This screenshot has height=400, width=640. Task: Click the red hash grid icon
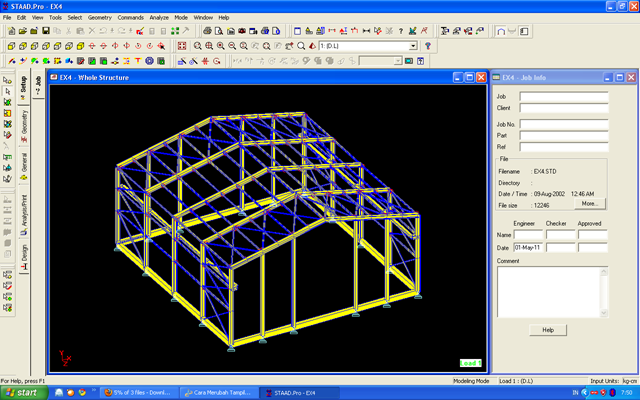click(x=205, y=61)
